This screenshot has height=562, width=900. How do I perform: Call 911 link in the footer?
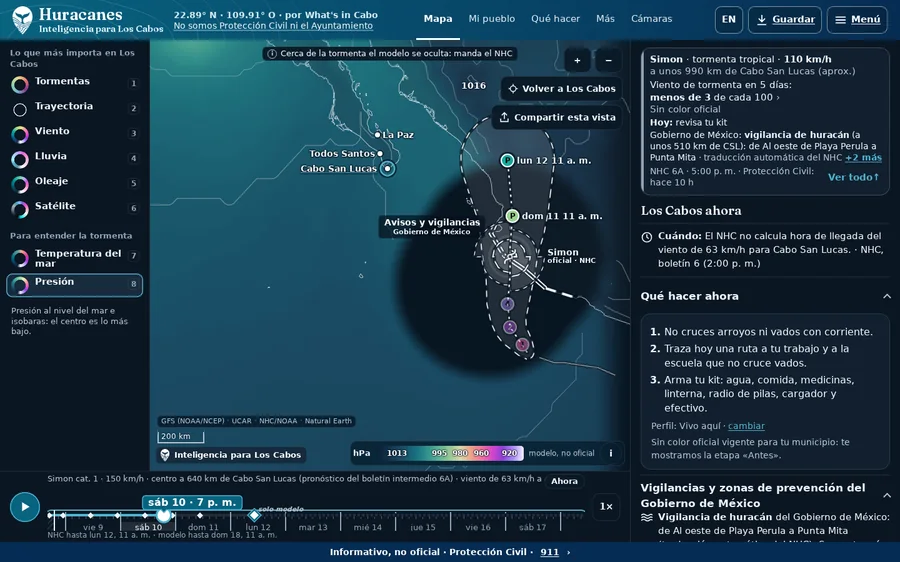(549, 552)
